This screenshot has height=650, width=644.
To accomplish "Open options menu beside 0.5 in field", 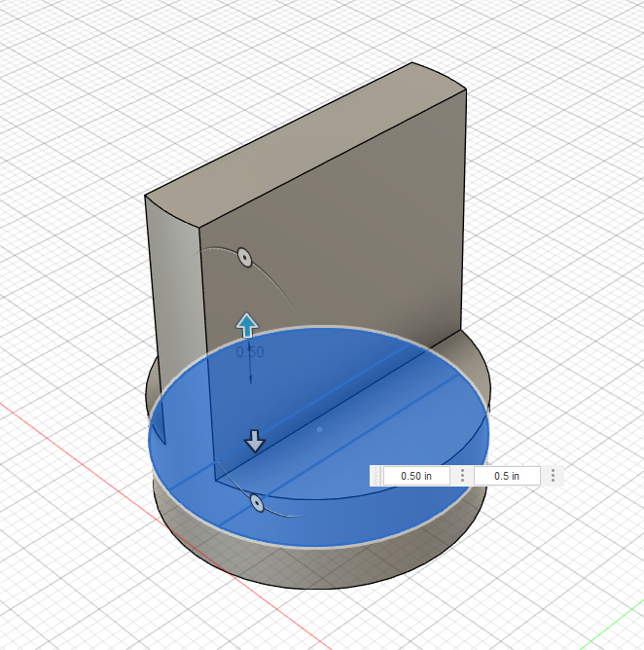I will coord(553,476).
